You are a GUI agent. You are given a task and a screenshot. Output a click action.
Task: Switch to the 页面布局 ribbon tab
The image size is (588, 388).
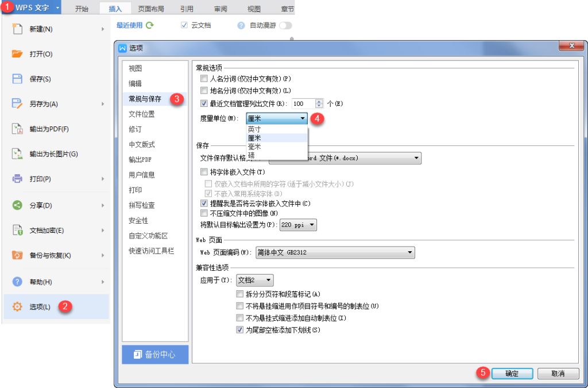pos(150,9)
